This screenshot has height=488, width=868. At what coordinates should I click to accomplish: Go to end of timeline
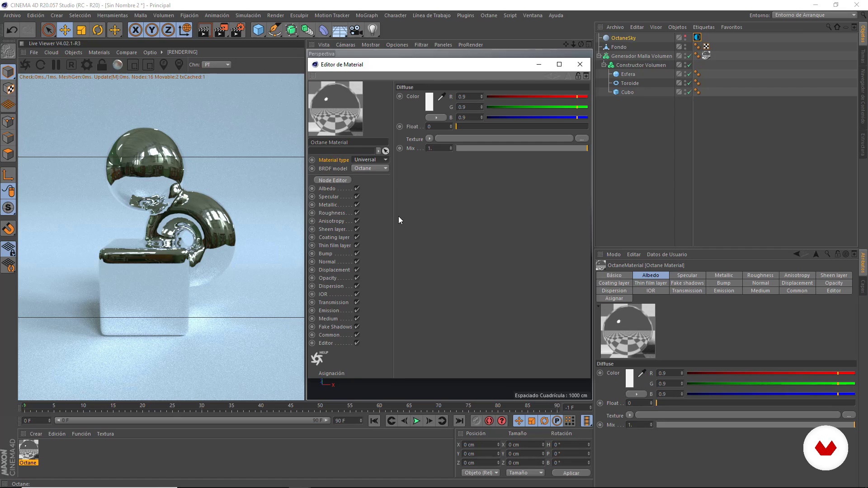coord(459,421)
